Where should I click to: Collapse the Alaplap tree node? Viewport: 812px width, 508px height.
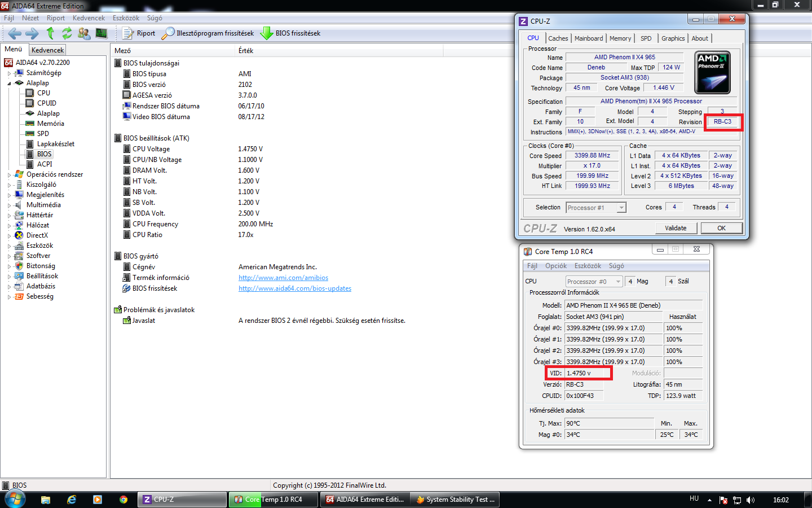(9, 83)
